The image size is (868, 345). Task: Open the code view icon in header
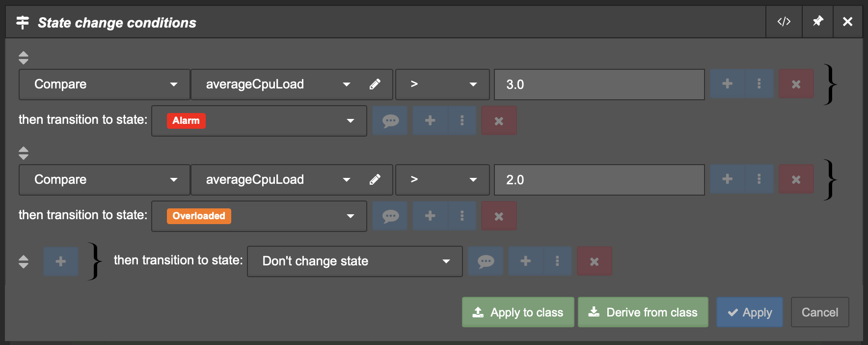point(784,22)
